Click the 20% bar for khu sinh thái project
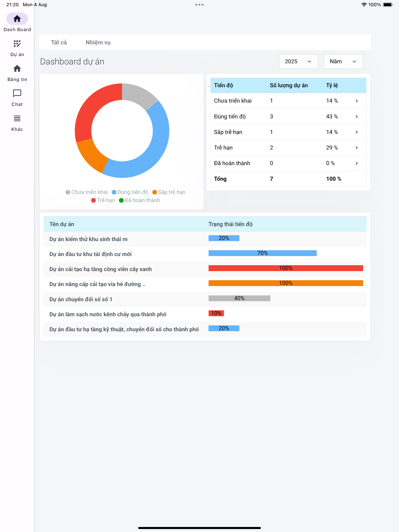This screenshot has height=532, width=399. [224, 238]
